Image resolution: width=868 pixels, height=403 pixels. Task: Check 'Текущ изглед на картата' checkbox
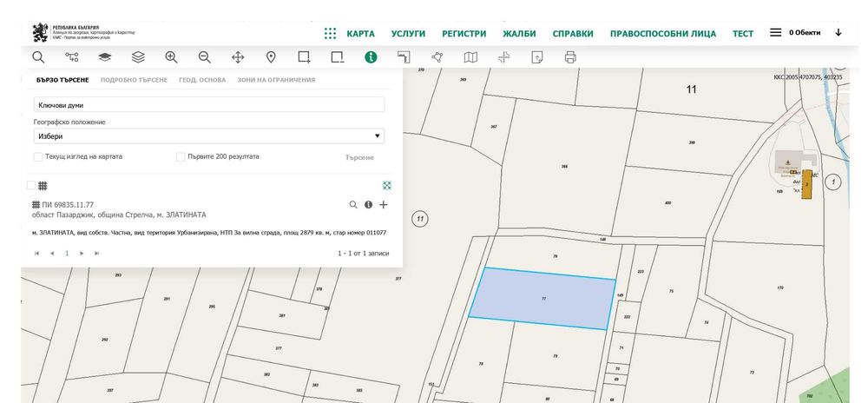click(38, 157)
